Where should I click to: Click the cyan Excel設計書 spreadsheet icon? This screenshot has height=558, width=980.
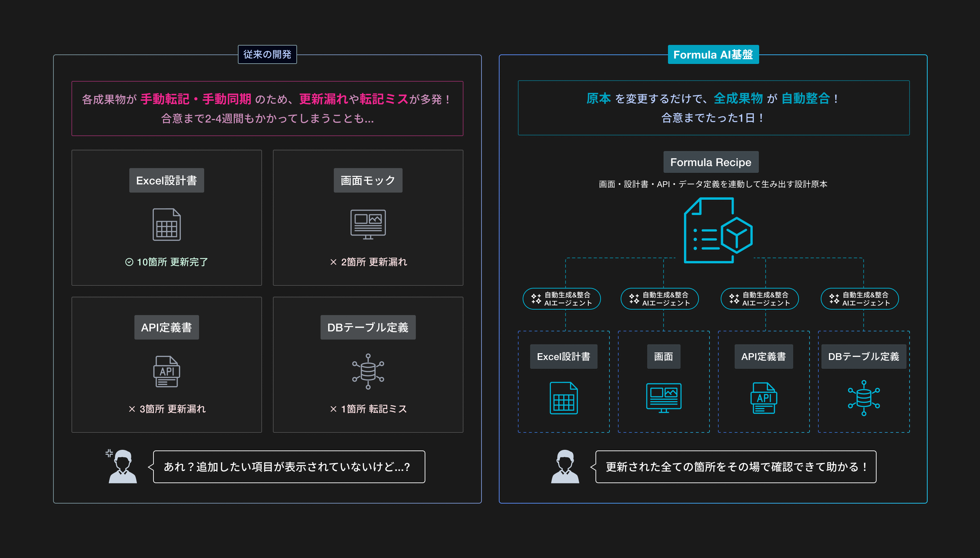[563, 398]
